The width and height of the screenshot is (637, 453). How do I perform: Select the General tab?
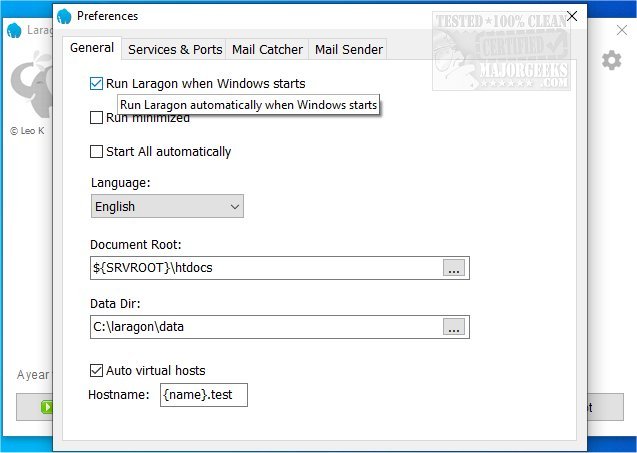point(92,48)
